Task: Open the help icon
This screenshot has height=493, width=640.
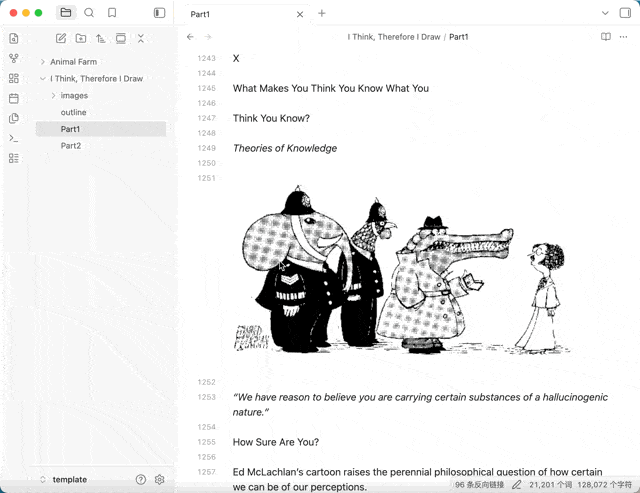Action: 141,480
